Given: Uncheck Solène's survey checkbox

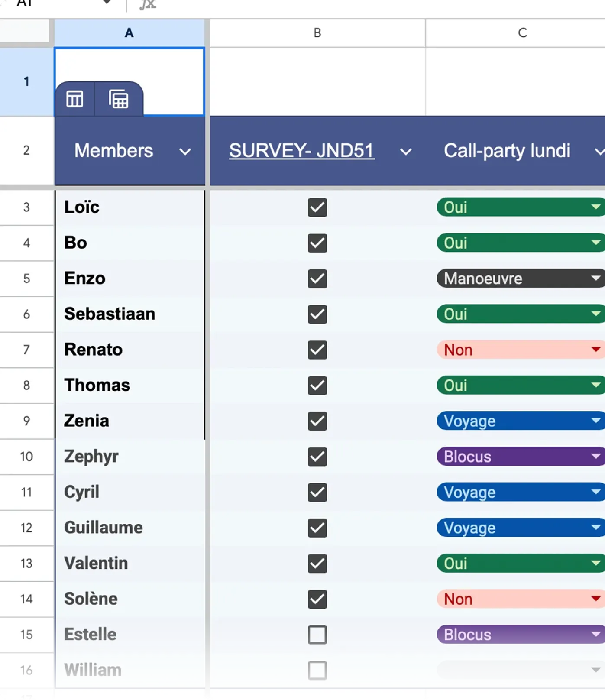Looking at the screenshot, I should [x=317, y=599].
